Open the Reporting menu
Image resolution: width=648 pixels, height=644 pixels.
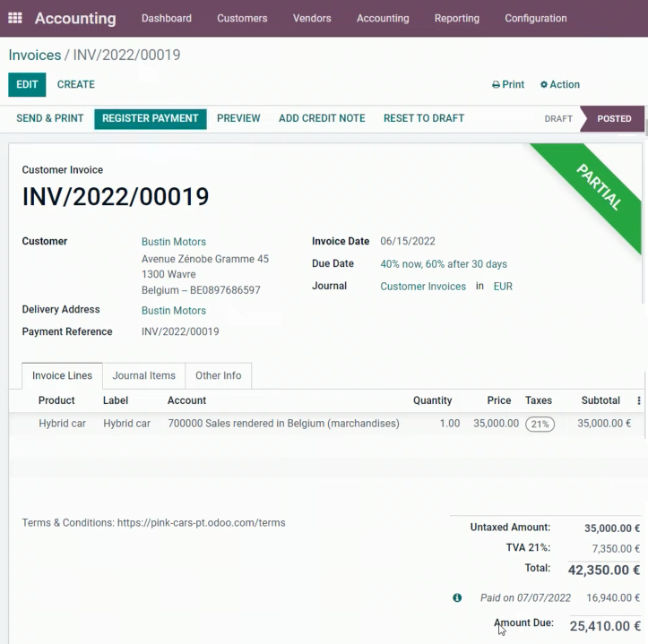[x=457, y=18]
